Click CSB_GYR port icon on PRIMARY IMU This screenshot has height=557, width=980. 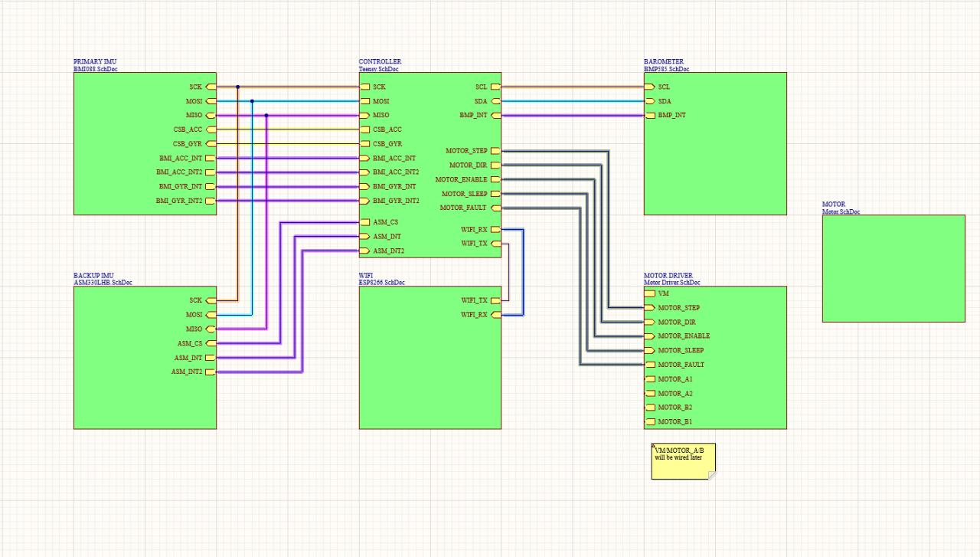[211, 144]
